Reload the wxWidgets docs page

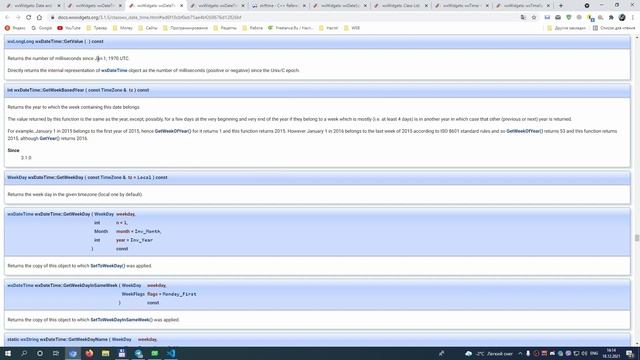pos(29,18)
